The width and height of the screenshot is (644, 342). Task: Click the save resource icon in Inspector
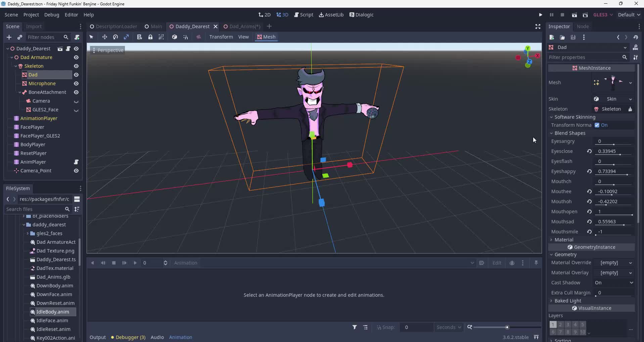[573, 37]
